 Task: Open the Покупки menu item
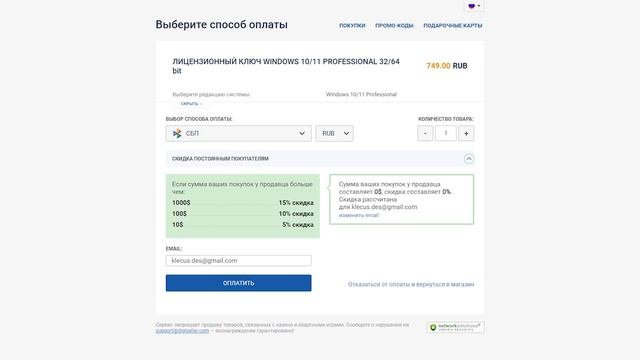352,25
